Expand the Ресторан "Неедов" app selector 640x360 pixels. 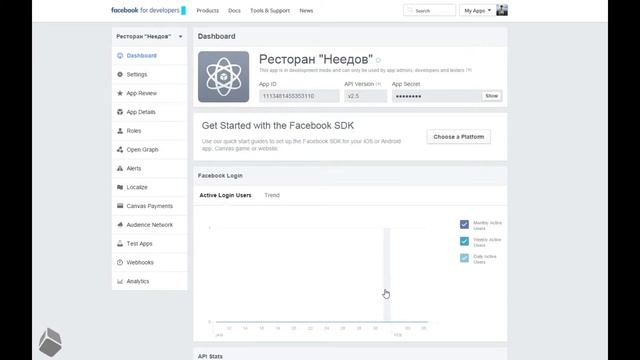pyautogui.click(x=149, y=36)
